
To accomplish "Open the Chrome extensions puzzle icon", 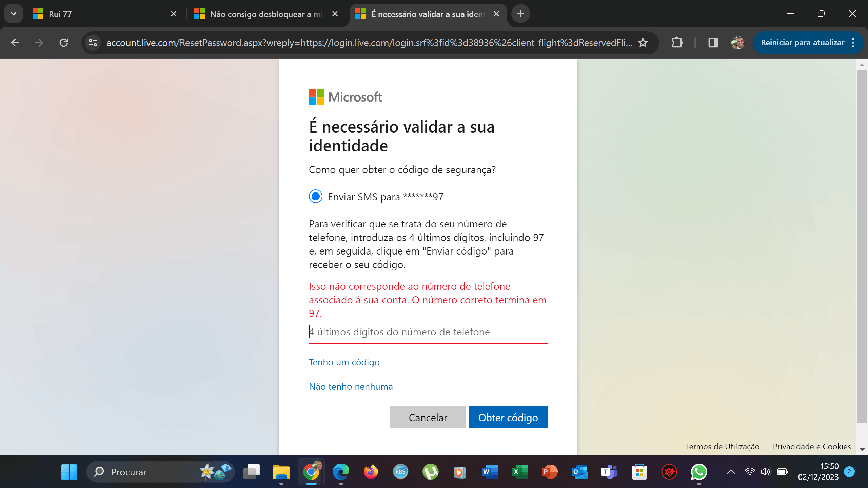I will tap(677, 43).
